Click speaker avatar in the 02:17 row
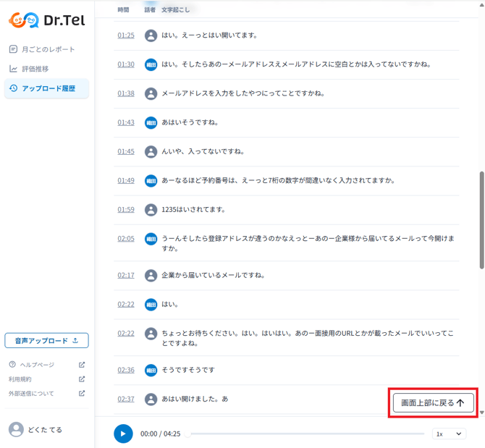This screenshot has width=485, height=448. pos(151,276)
